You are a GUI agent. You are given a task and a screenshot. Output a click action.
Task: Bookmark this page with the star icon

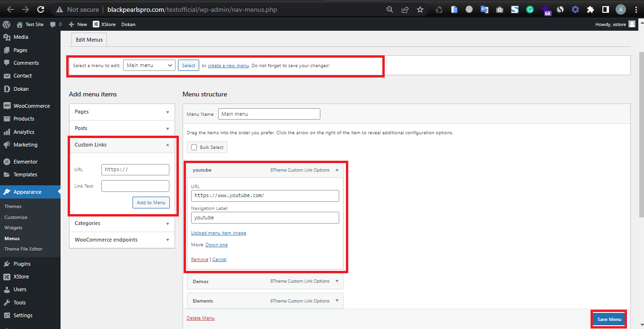tap(420, 9)
